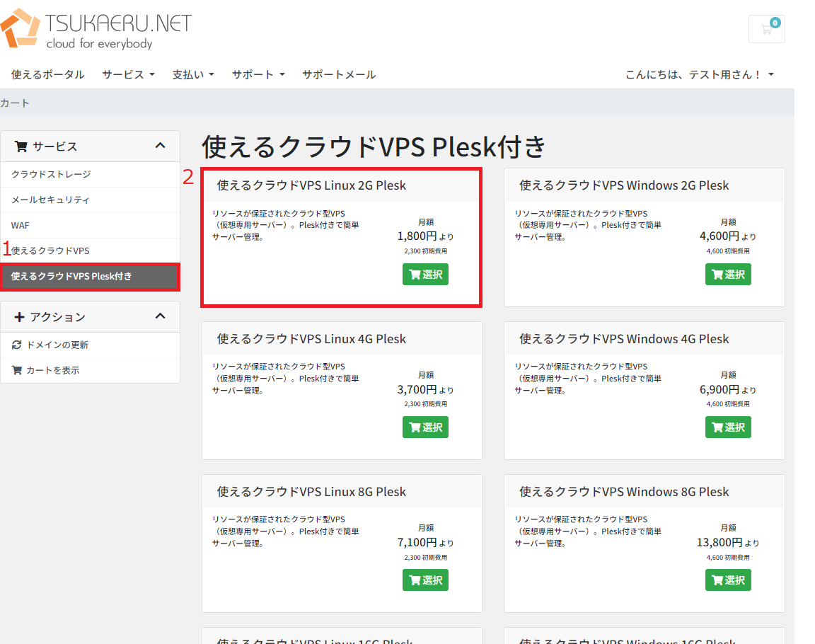
Task: Click the カート breadcrumb
Action: (15, 103)
